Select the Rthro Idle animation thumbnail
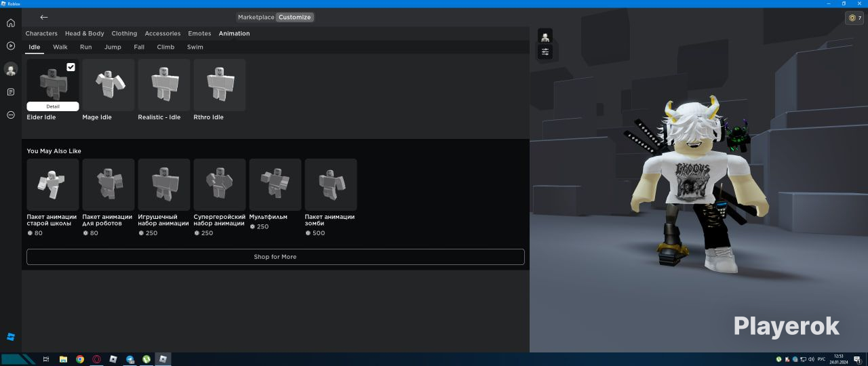The image size is (868, 366). pyautogui.click(x=220, y=85)
